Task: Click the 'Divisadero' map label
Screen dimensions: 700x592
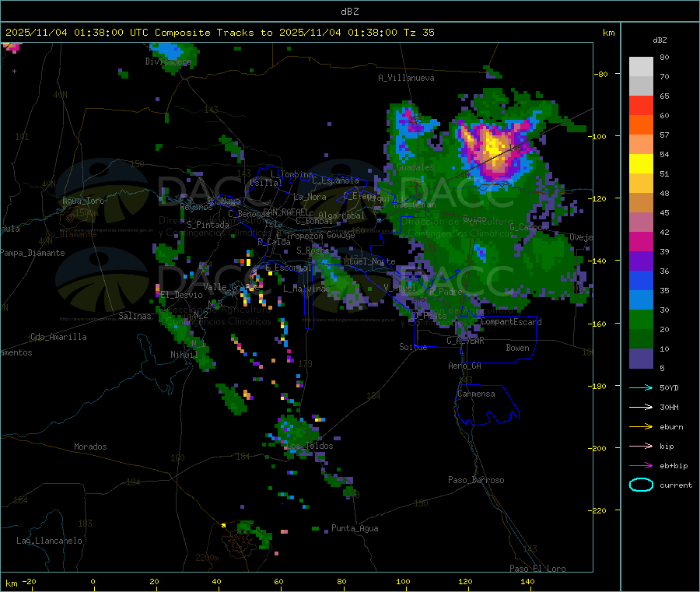Action: coord(168,61)
